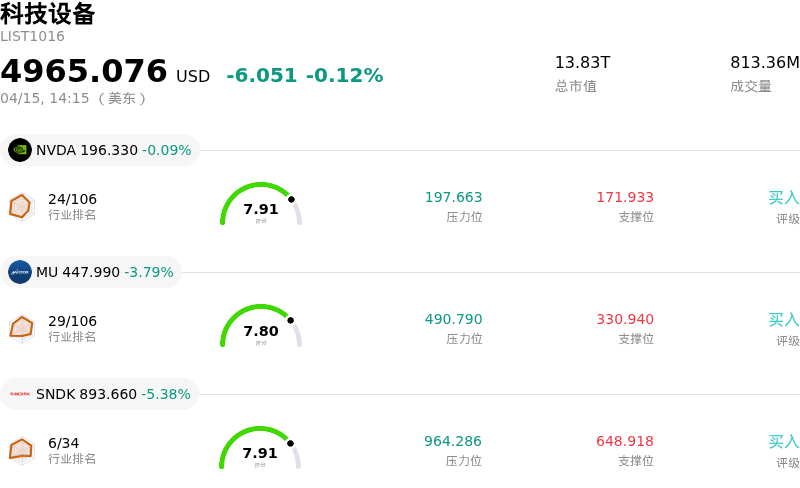Click NVDA resistance level 197.663
Viewport: 800px width, 488px height.
pos(453,198)
